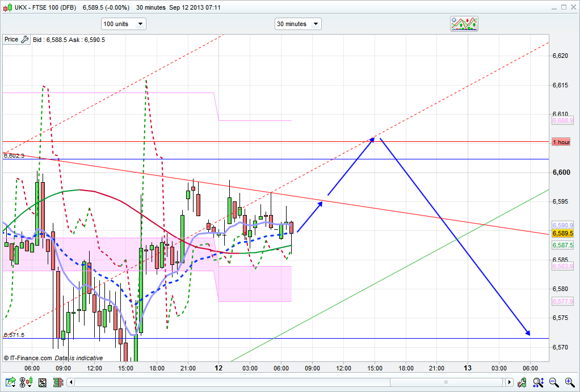Image resolution: width=580 pixels, height=392 pixels.
Task: Click the auto-fit zoom magnifier with arrows
Action: pos(538,382)
